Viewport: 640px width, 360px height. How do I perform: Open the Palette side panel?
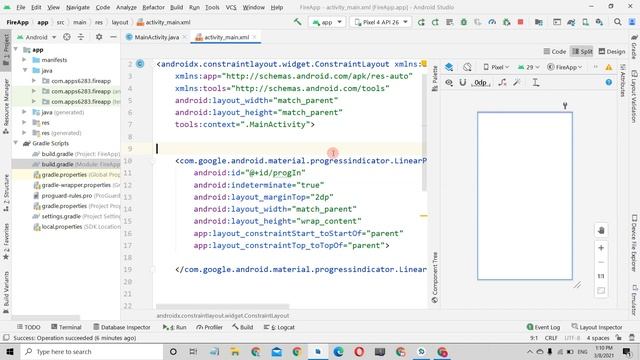[x=435, y=78]
